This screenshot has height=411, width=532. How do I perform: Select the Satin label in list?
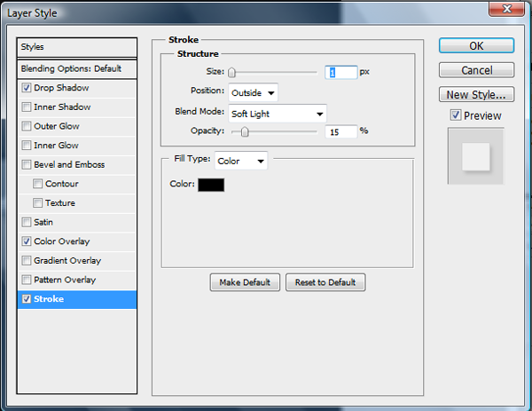click(43, 222)
